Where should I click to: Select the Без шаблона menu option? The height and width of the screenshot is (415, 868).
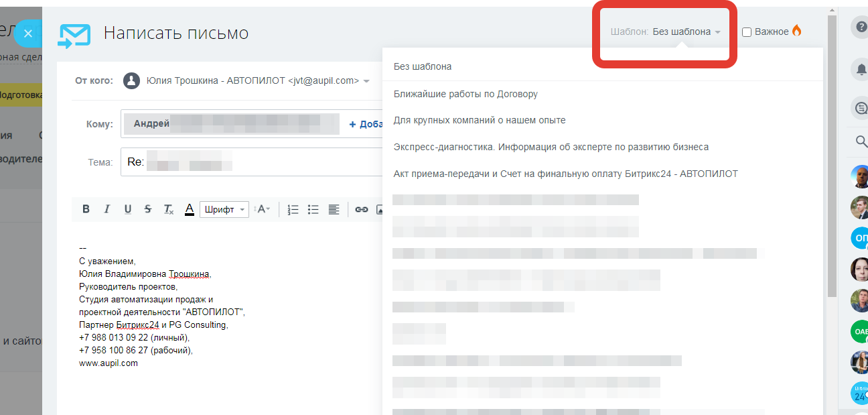click(x=423, y=66)
